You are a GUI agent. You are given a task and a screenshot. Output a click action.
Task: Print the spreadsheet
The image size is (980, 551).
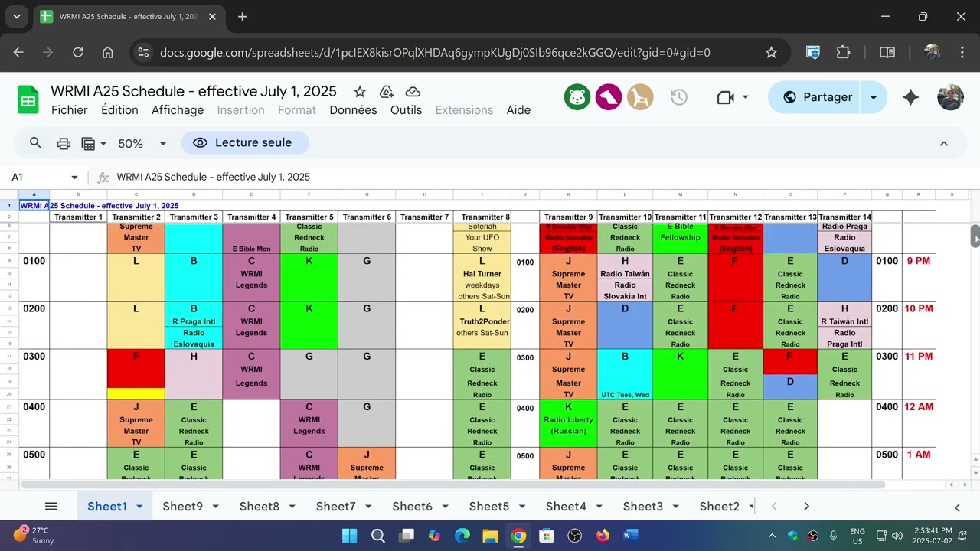point(64,143)
